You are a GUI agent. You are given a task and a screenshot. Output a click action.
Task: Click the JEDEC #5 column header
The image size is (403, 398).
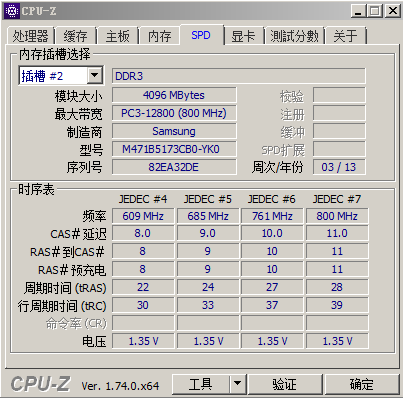pos(208,199)
